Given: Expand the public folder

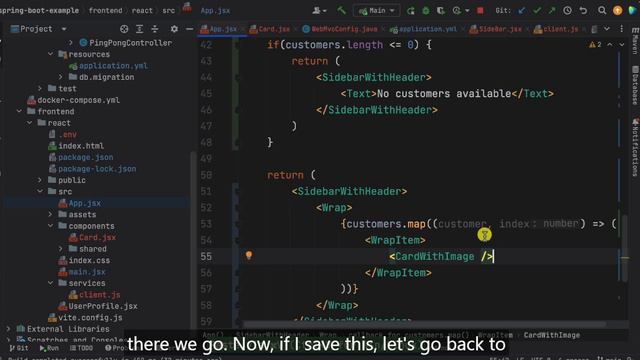Looking at the screenshot, I should click(40, 180).
